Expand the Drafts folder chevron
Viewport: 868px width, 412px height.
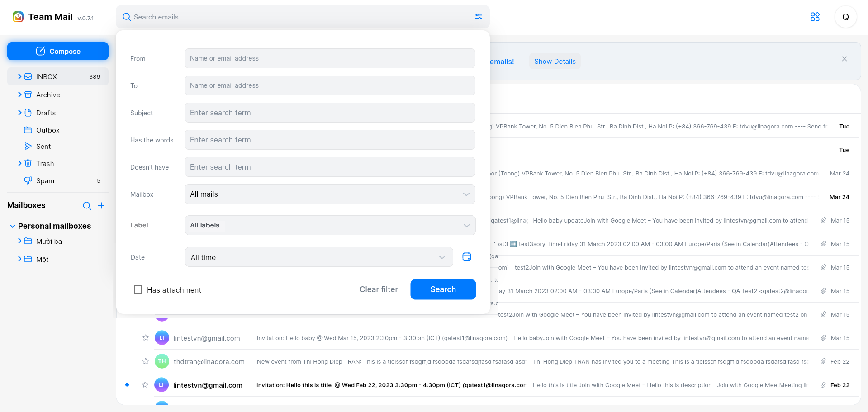coord(19,113)
